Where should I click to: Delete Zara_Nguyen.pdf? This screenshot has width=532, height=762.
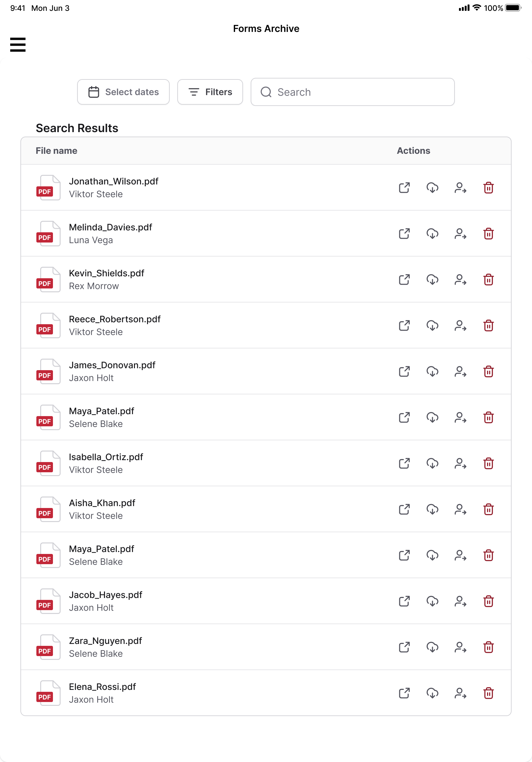coord(489,647)
